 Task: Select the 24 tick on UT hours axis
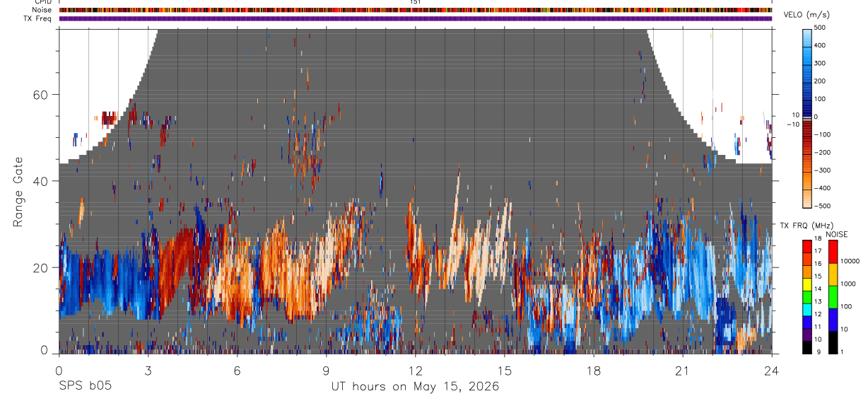(x=772, y=370)
